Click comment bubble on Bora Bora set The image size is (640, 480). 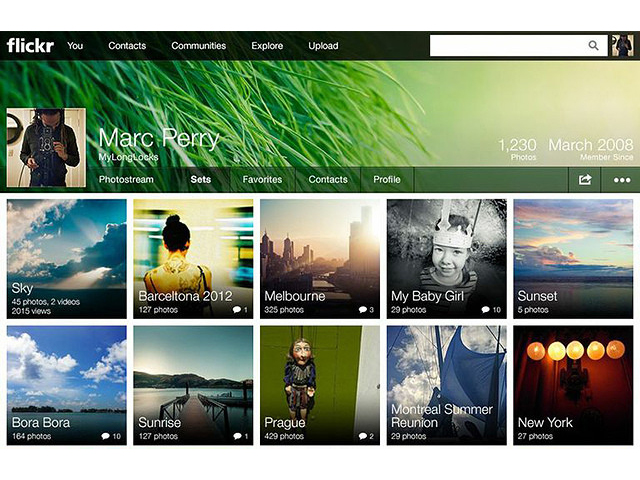point(108,437)
